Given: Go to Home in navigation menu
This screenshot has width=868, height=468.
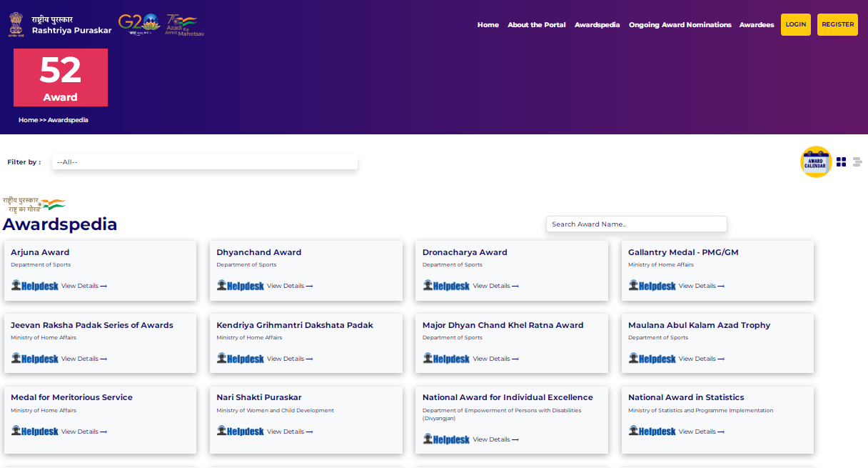Looking at the screenshot, I should click(x=488, y=25).
